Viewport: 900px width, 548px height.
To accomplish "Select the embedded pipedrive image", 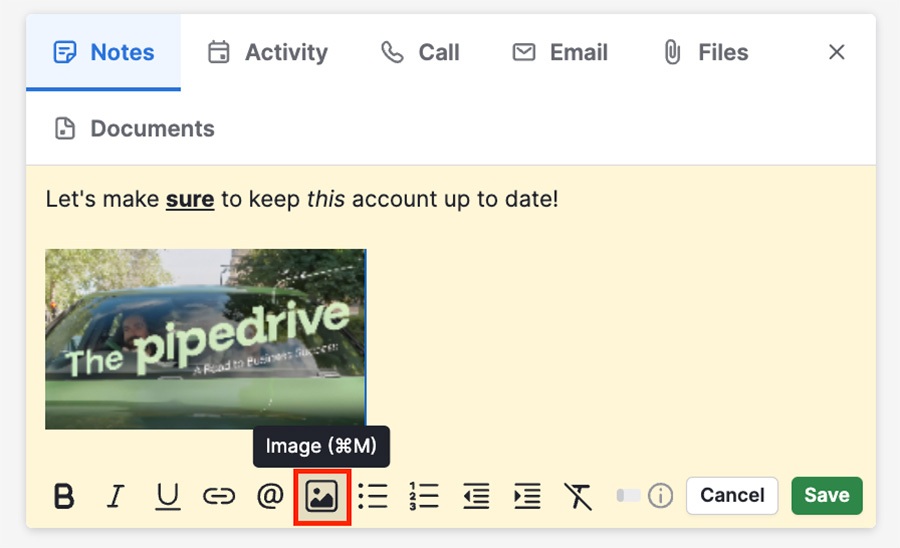I will 205,339.
